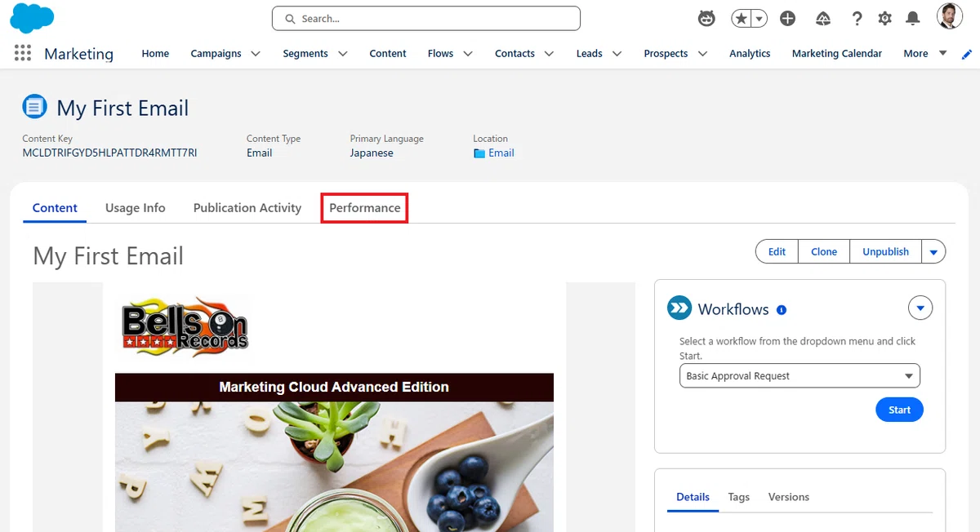The width and height of the screenshot is (980, 532).
Task: Click the Favorites star icon
Action: pos(742,18)
